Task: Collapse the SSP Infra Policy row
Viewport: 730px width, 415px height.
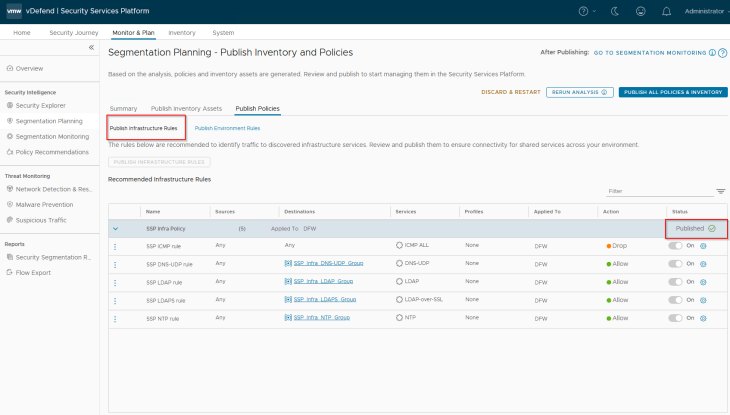Action: 115,228
